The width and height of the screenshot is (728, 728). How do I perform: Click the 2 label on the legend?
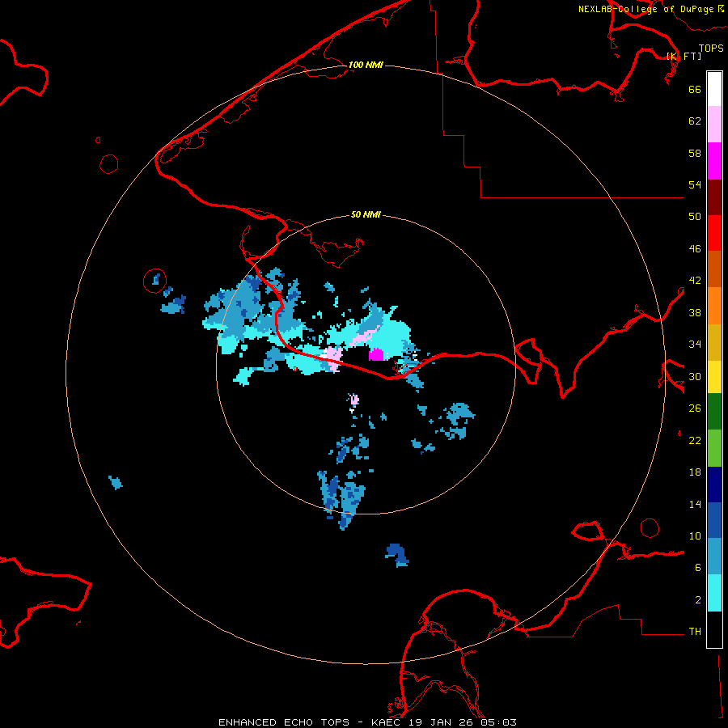(x=698, y=600)
